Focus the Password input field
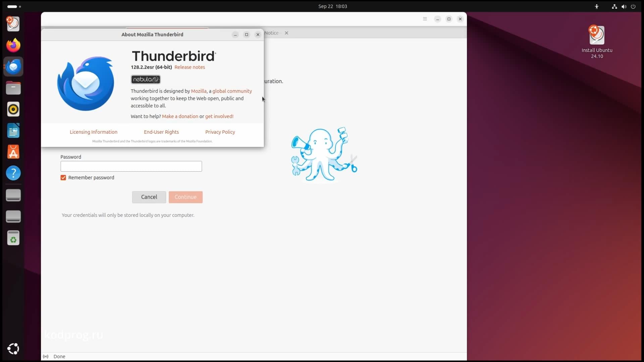The height and width of the screenshot is (362, 644). tap(131, 166)
